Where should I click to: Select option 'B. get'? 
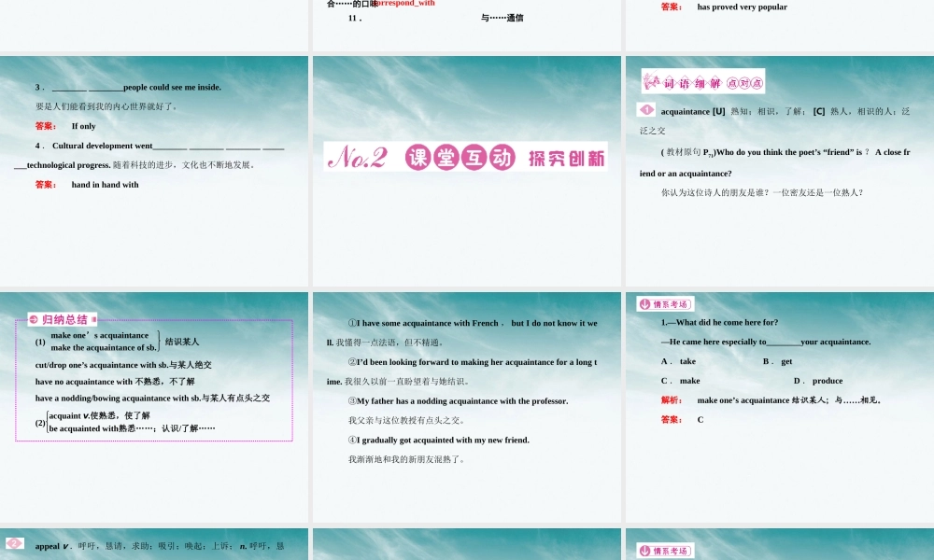click(777, 361)
